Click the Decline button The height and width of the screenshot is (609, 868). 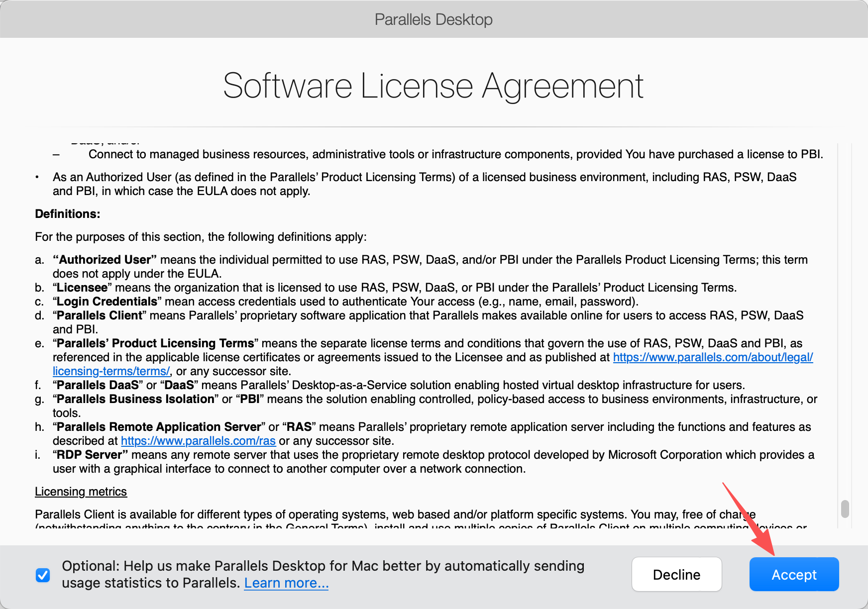[676, 574]
